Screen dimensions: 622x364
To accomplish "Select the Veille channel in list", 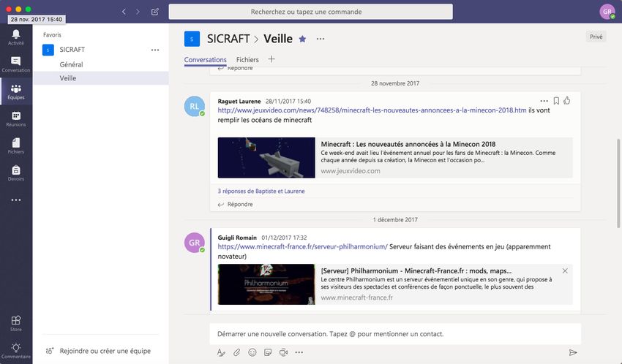I will click(x=101, y=78).
